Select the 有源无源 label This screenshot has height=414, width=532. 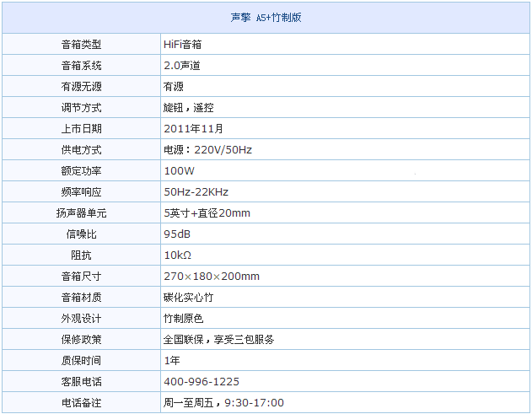tap(82, 86)
